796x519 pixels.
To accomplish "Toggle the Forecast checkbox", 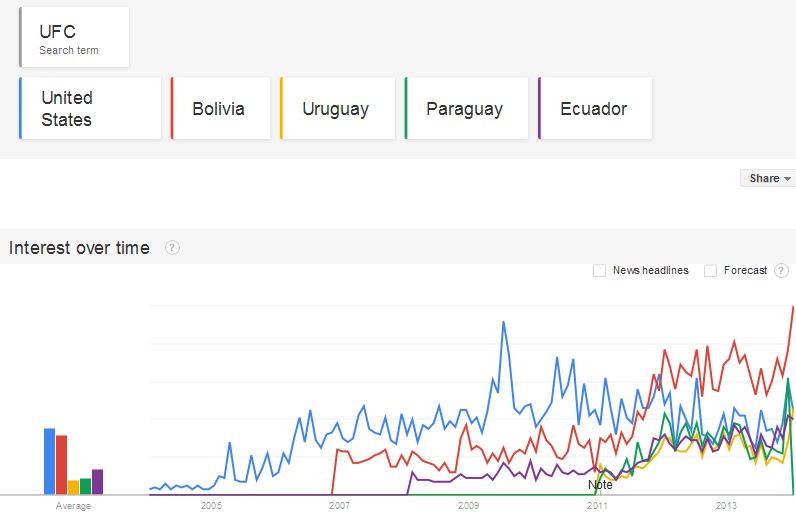I will pyautogui.click(x=710, y=270).
